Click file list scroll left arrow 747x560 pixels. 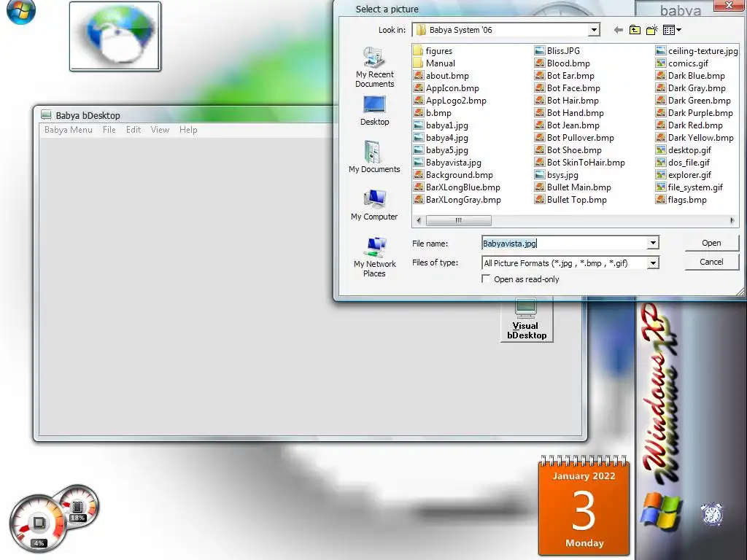pyautogui.click(x=418, y=220)
